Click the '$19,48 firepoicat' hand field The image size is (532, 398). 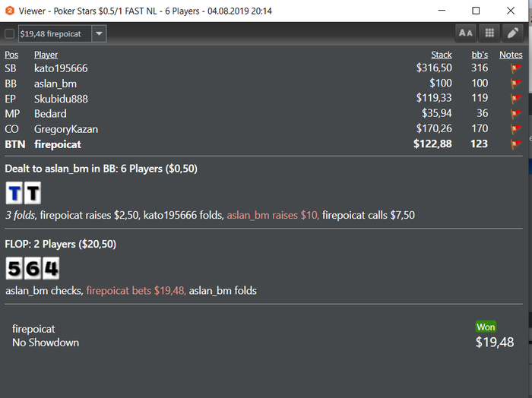pos(53,34)
